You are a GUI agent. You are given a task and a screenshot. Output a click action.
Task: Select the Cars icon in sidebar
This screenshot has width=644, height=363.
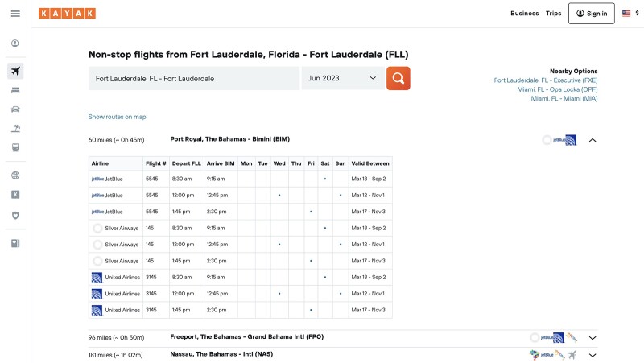click(15, 109)
